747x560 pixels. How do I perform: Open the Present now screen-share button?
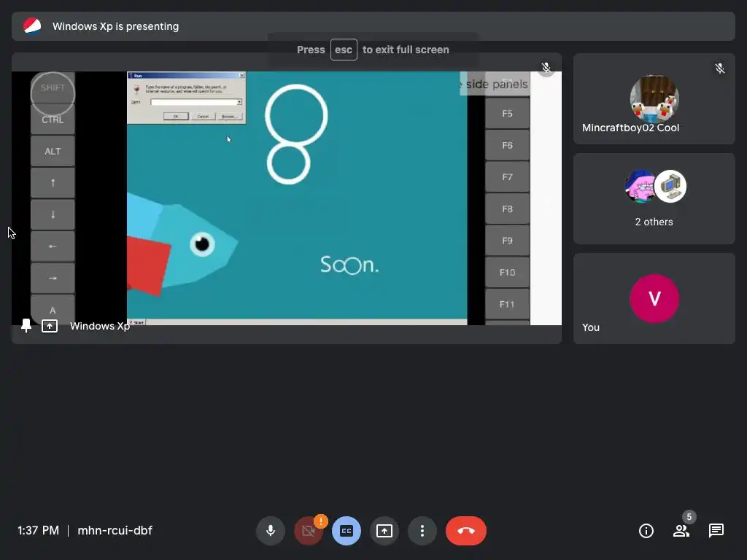coord(384,531)
